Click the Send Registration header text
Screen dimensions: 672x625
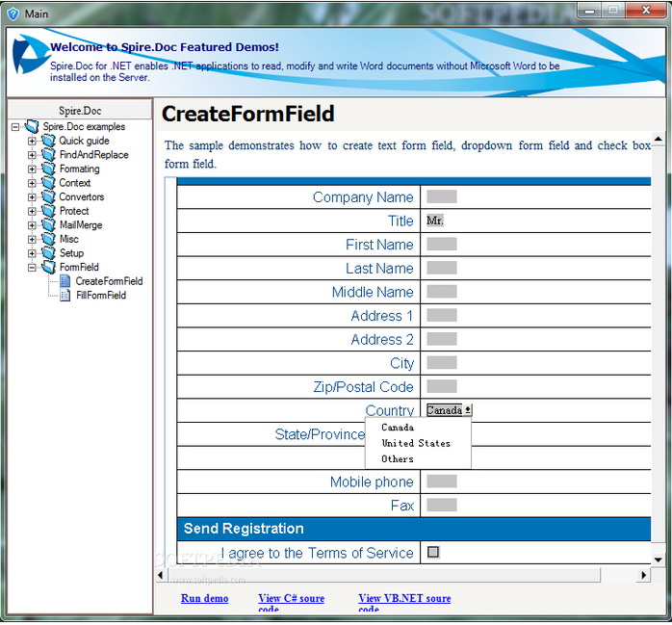(244, 529)
